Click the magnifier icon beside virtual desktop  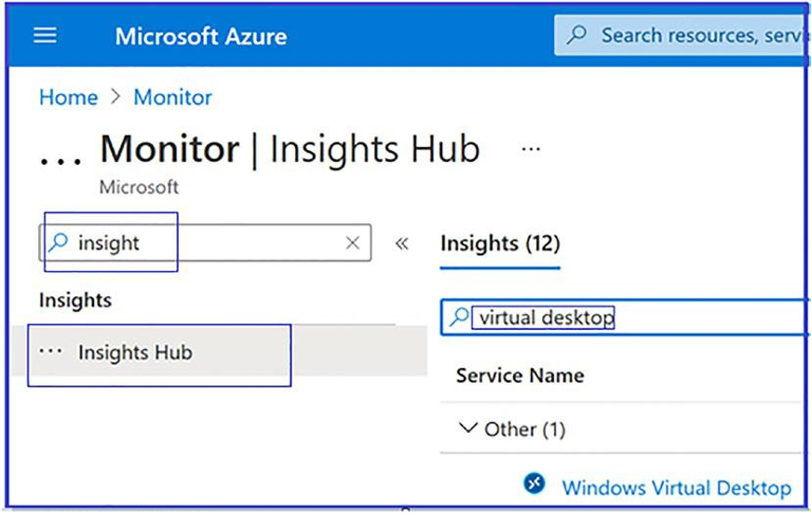[459, 317]
